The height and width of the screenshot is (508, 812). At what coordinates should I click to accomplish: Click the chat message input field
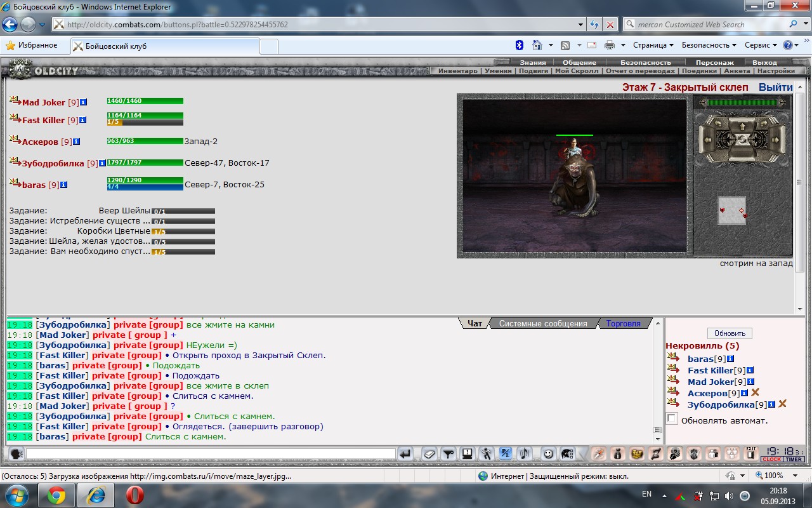211,454
